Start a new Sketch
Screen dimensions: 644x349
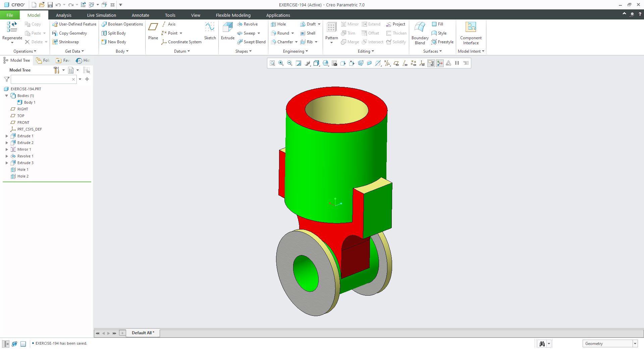click(210, 31)
